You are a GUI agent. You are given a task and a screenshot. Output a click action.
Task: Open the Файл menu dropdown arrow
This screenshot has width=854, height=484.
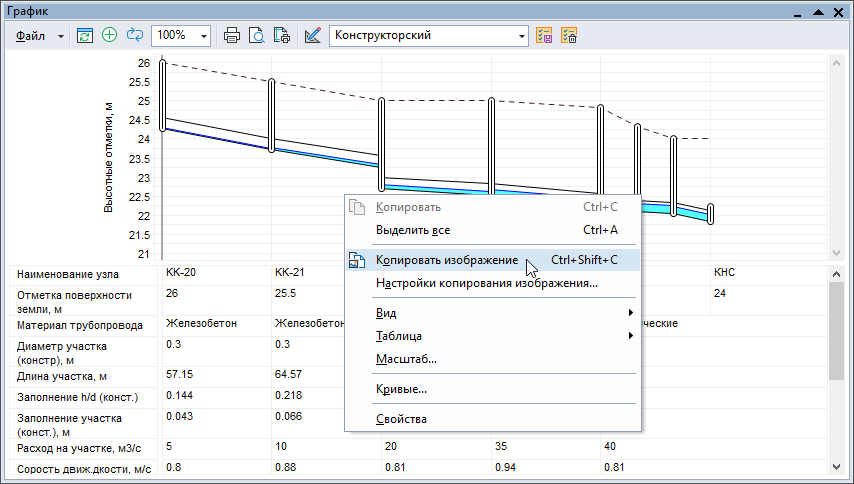61,35
